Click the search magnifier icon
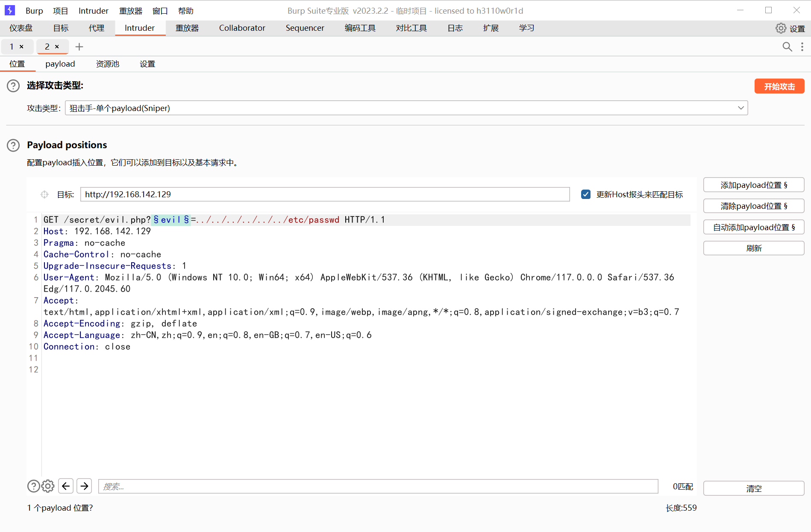Screen dimensions: 811x532 787,47
